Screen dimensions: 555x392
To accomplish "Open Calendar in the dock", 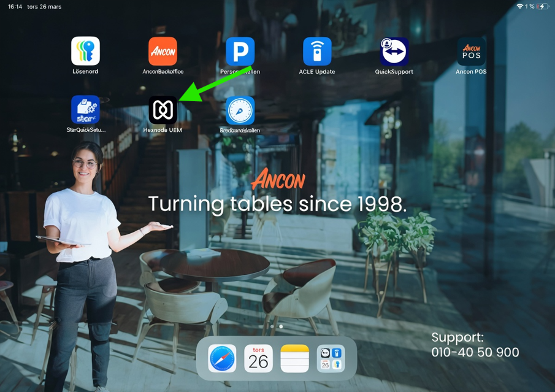I will click(x=258, y=358).
